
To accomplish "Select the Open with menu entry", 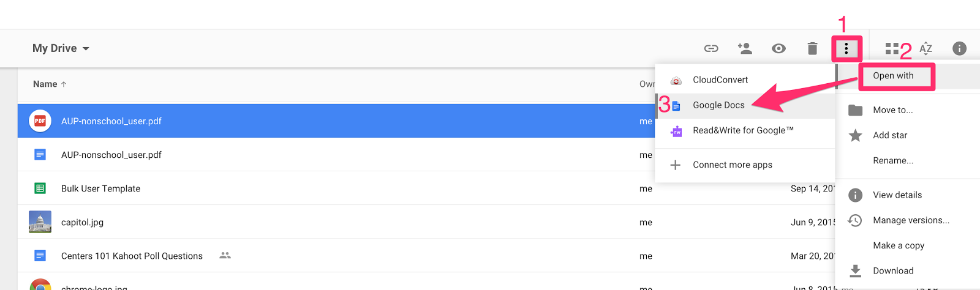I will [x=893, y=76].
